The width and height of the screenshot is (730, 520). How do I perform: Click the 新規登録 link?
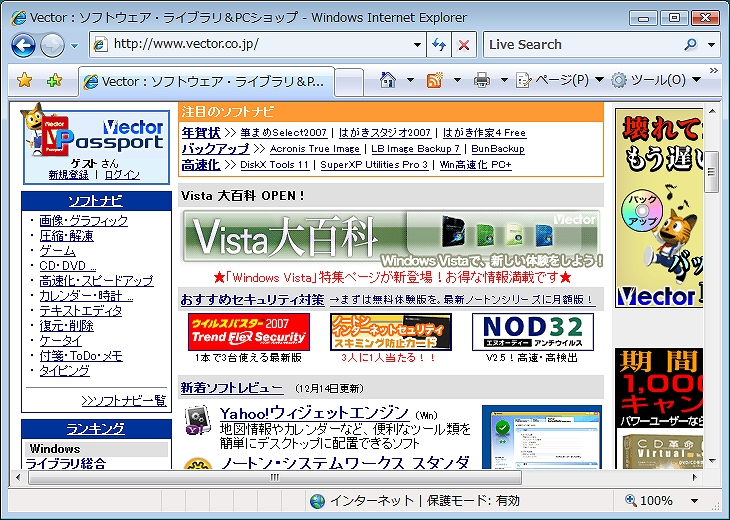tap(68, 175)
